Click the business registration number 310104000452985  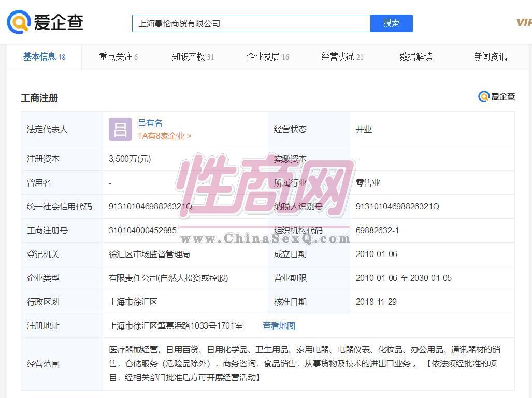(x=142, y=230)
